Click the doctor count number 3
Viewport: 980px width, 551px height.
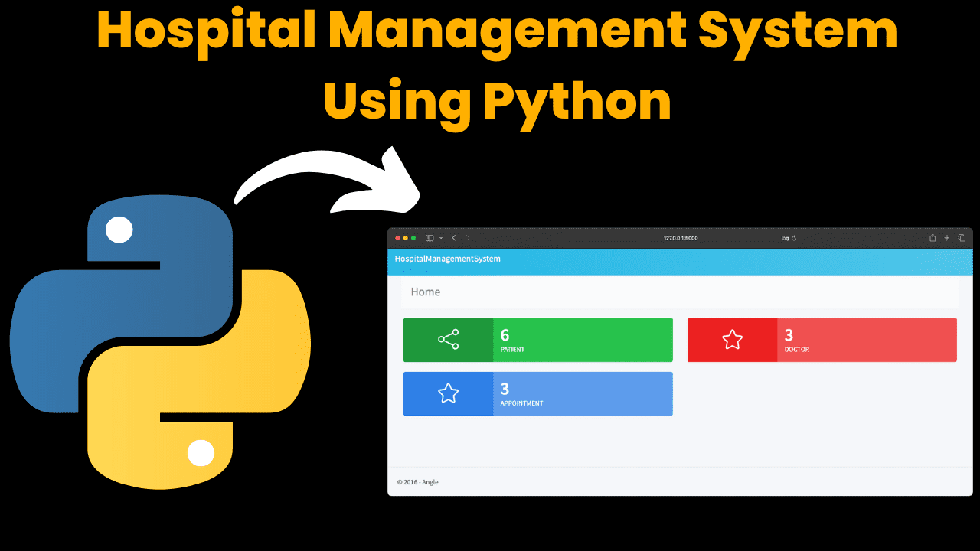point(789,335)
